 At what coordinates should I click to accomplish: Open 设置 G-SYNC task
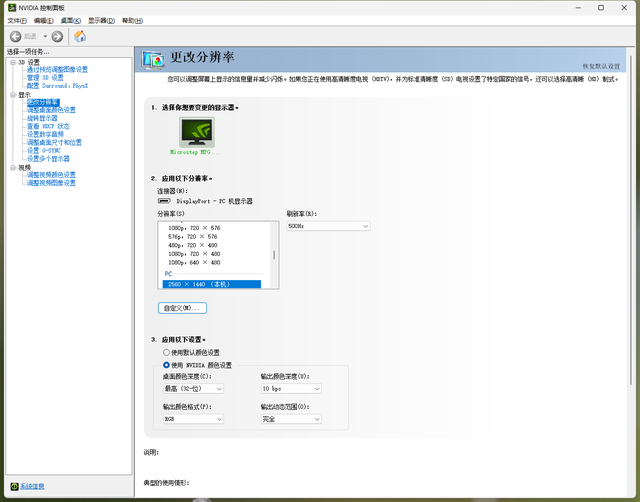44,151
